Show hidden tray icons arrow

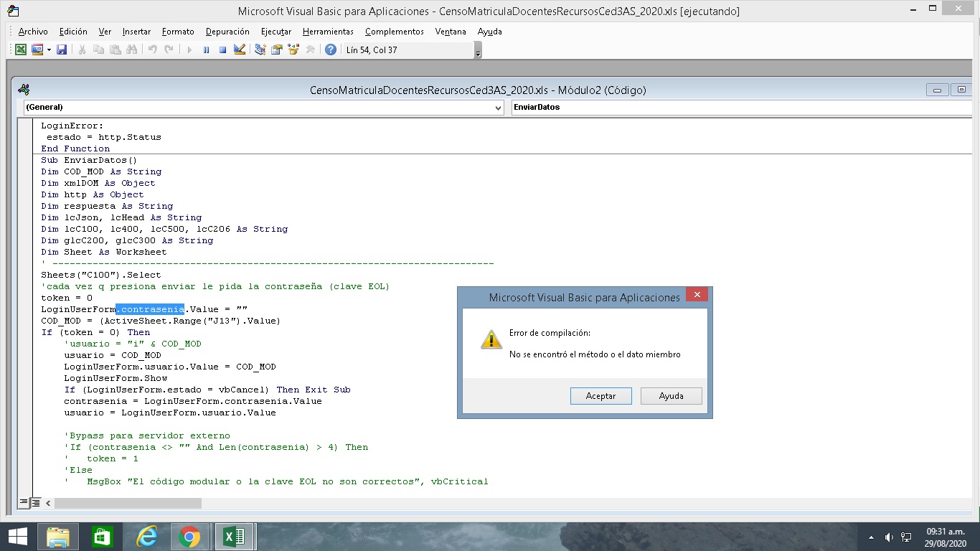point(871,537)
